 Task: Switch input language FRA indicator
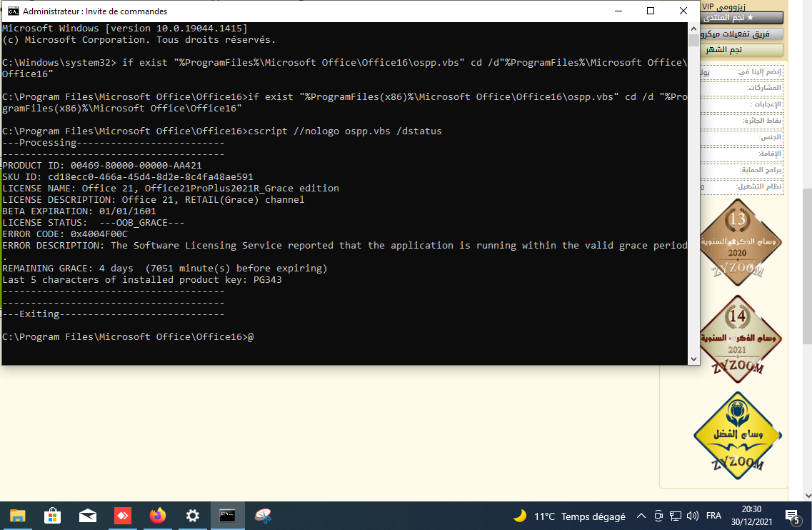[x=713, y=516]
